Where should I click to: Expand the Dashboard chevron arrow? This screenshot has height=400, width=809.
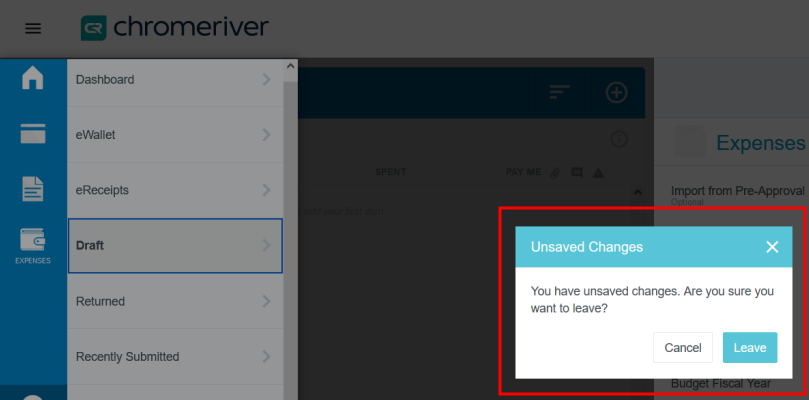(x=266, y=79)
